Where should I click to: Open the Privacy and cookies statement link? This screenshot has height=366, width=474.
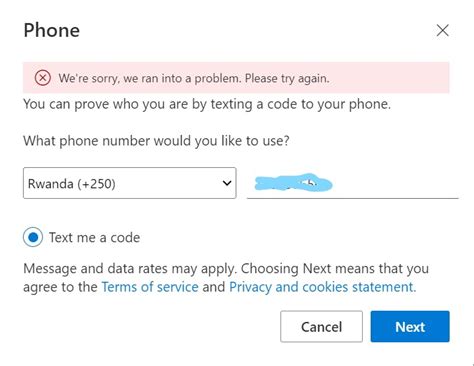323,287
